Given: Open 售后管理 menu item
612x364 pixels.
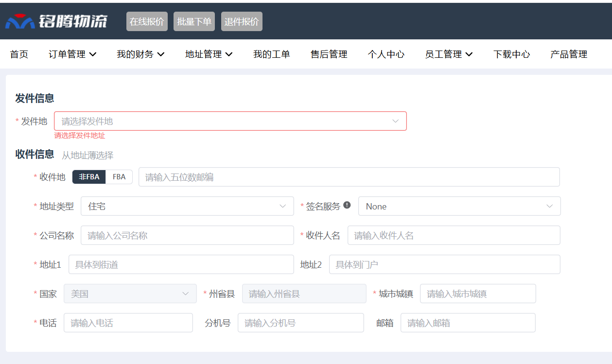Looking at the screenshot, I should [x=329, y=54].
